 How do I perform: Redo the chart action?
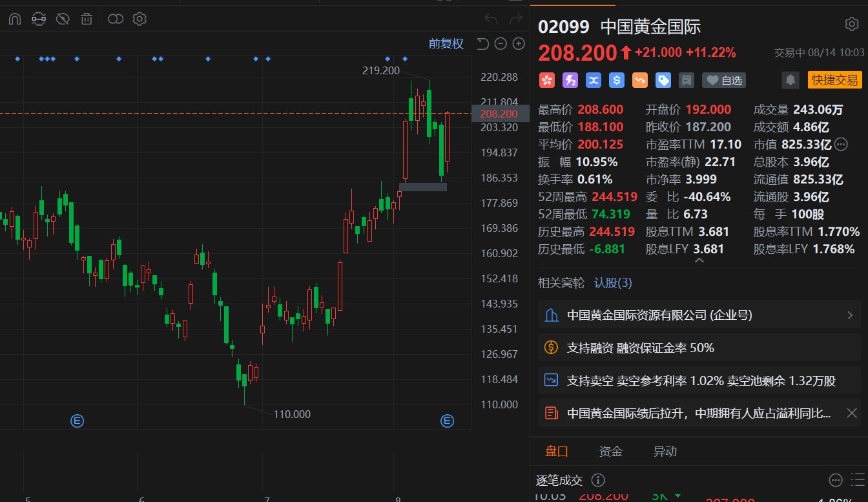pyautogui.click(x=515, y=19)
